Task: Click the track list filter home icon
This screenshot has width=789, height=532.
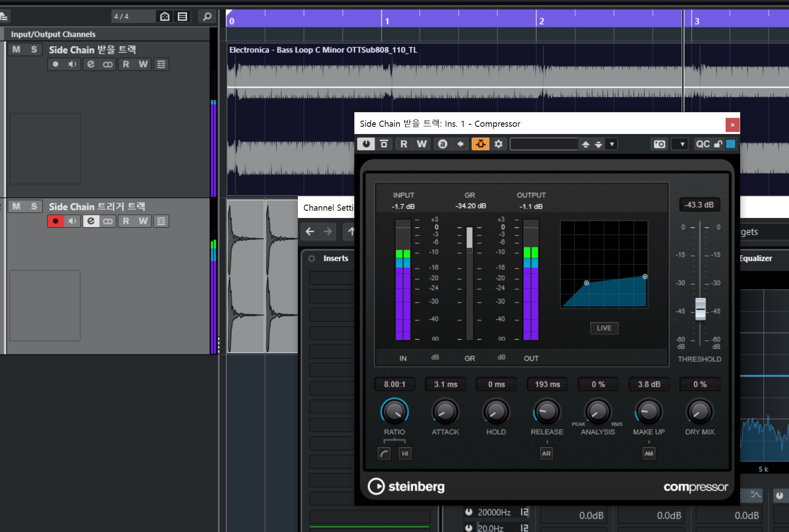Action: pyautogui.click(x=165, y=17)
